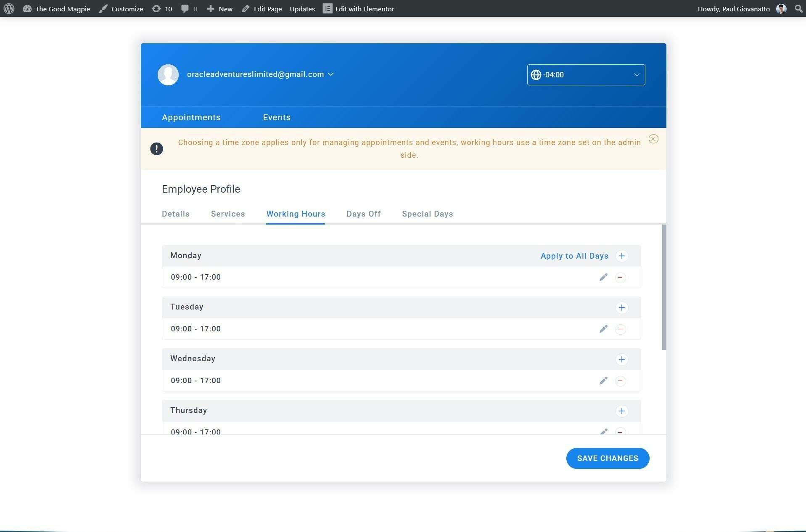Open the Special Days tab
The image size is (806, 532).
[x=427, y=214]
